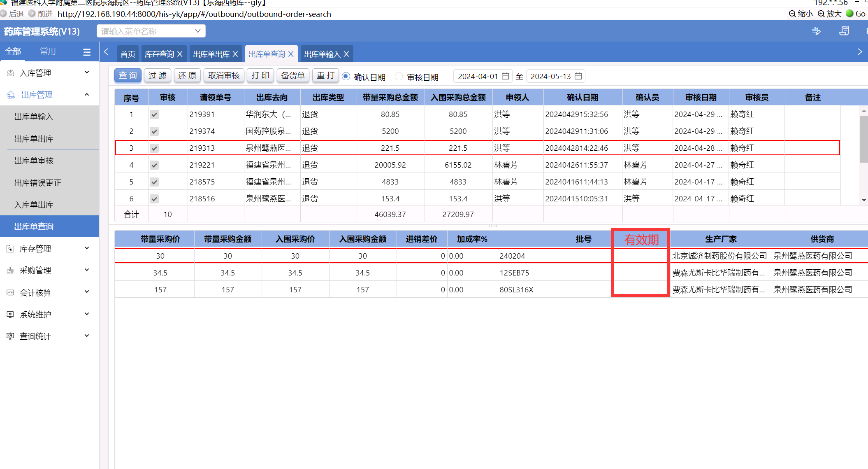Click the sidebar collapse hamburger icon
This screenshot has width=868, height=469.
[x=87, y=52]
